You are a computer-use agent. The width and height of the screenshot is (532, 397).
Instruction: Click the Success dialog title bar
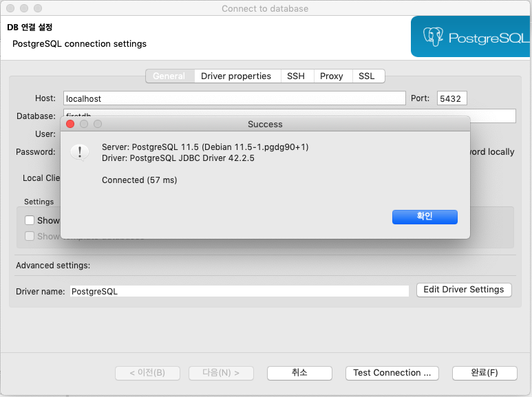tap(265, 124)
